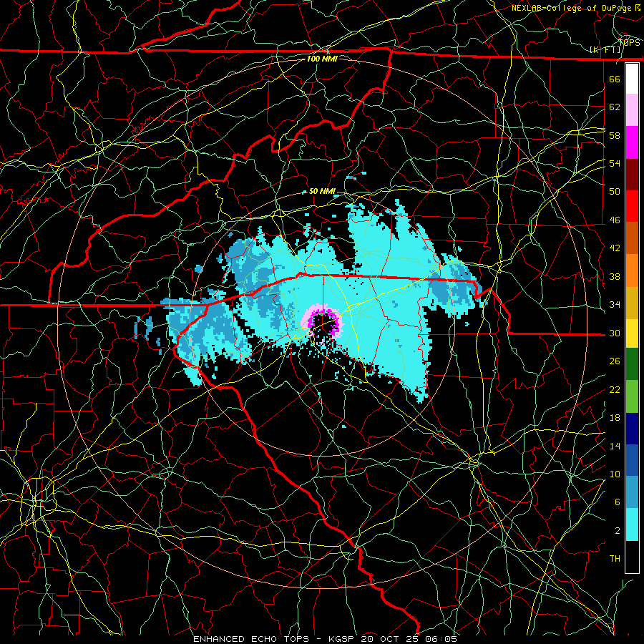Viewport: 644px width, 644px height.
Task: Select the yellow swatch near 30
Action: tap(632, 333)
